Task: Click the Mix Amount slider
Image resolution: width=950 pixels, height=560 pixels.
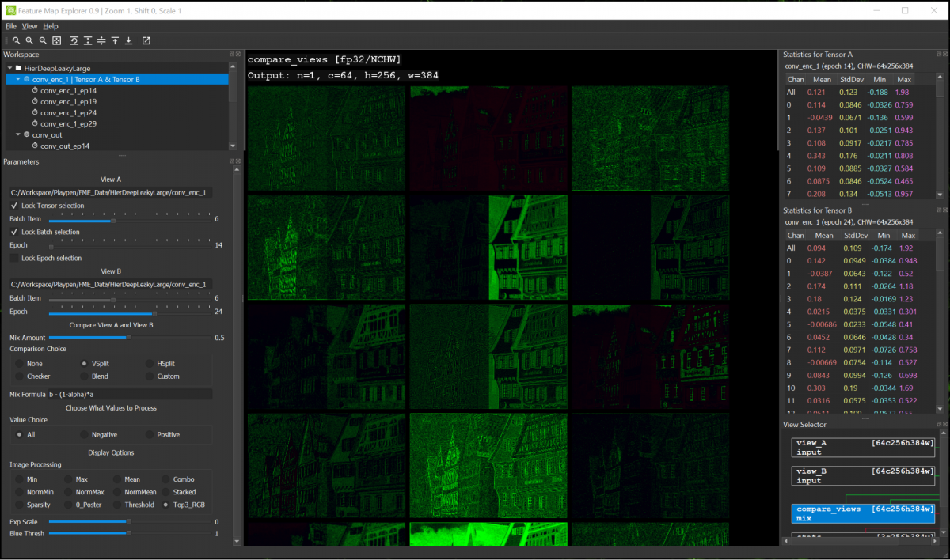Action: (130, 338)
